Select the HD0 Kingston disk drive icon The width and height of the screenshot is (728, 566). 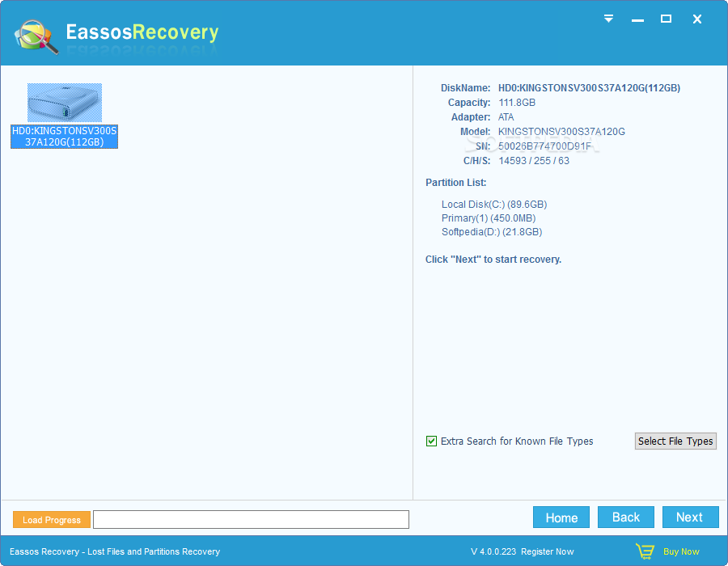(x=65, y=103)
